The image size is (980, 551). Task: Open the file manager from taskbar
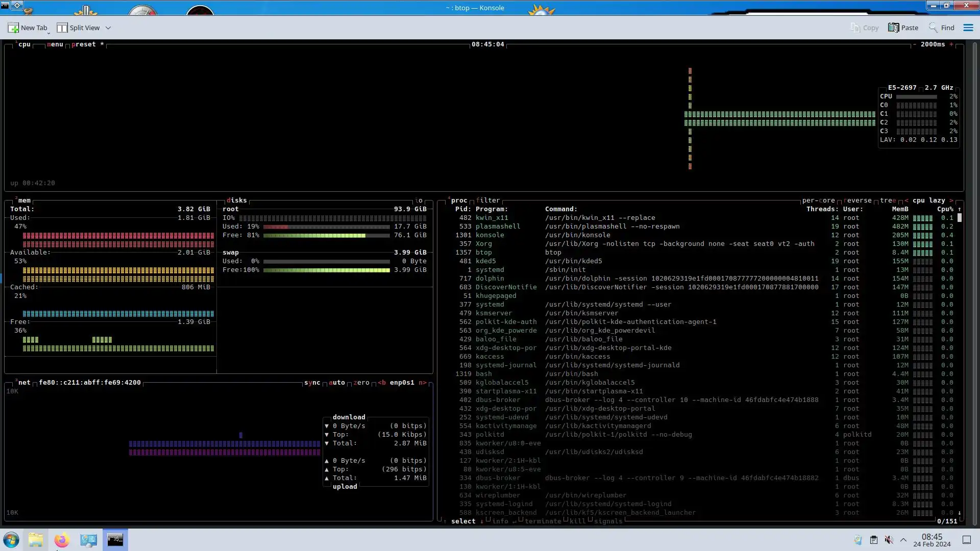[36, 540]
